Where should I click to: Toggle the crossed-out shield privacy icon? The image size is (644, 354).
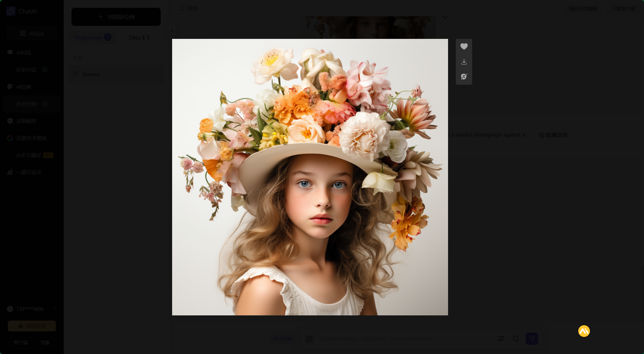(x=464, y=77)
